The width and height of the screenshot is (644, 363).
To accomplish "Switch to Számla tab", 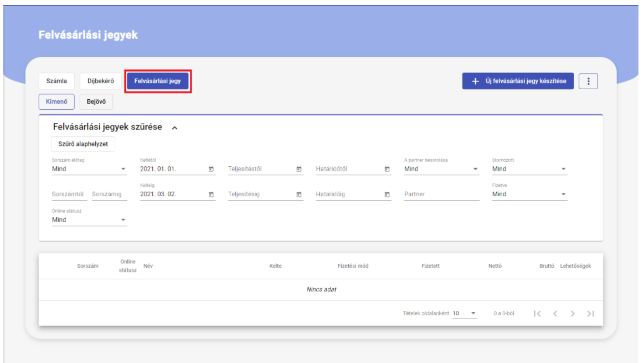I will pos(56,81).
